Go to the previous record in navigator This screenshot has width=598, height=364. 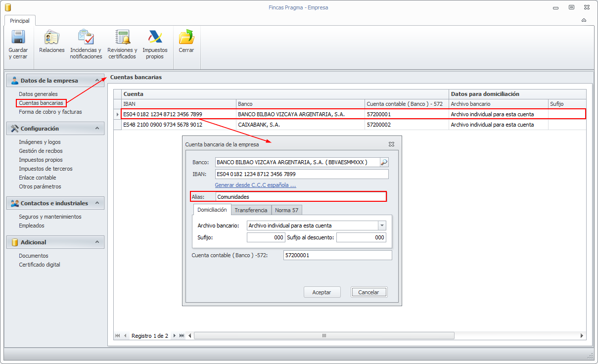point(125,335)
